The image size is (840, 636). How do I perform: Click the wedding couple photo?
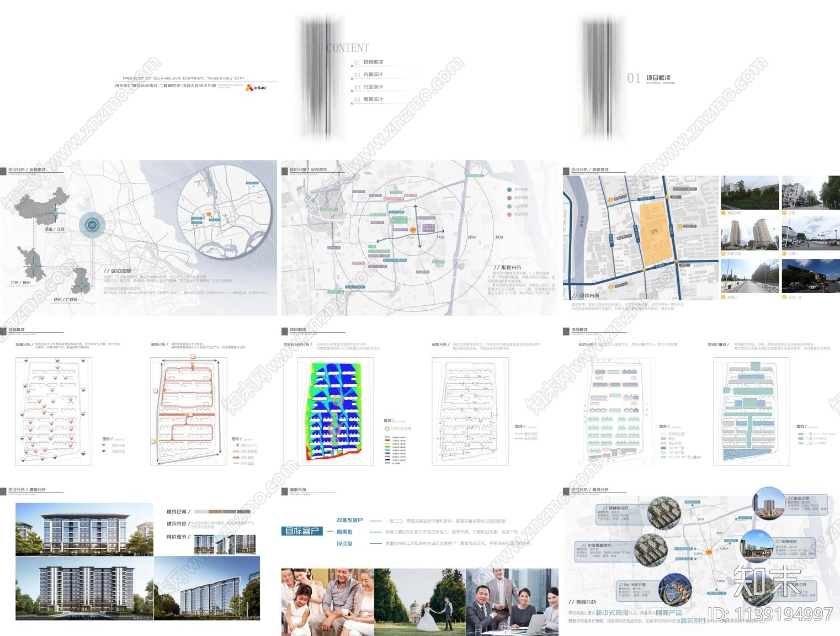coord(420,602)
